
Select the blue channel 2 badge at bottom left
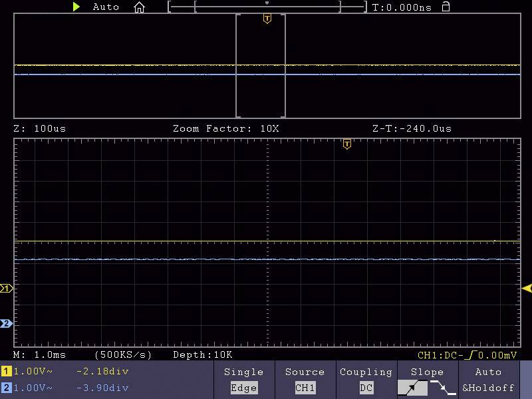tap(6, 388)
